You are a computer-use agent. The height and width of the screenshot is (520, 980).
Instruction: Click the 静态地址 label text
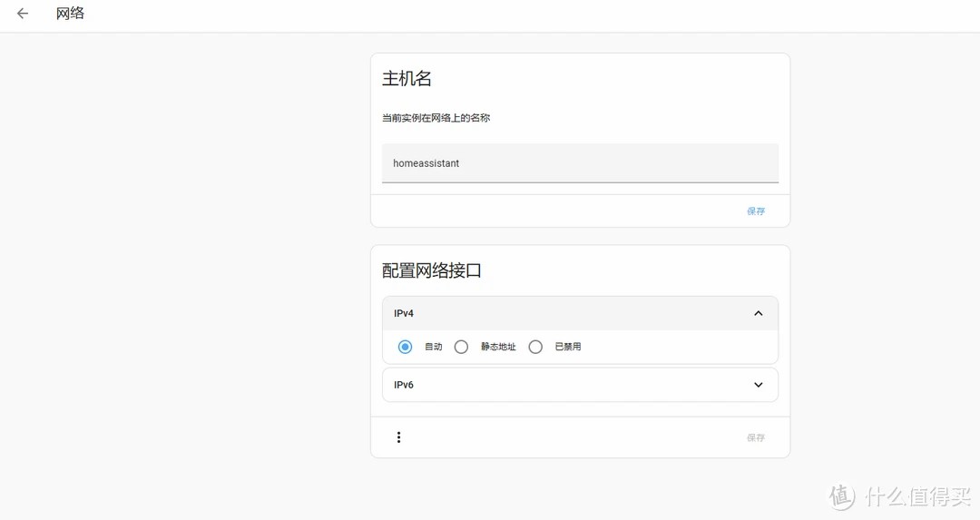point(498,347)
